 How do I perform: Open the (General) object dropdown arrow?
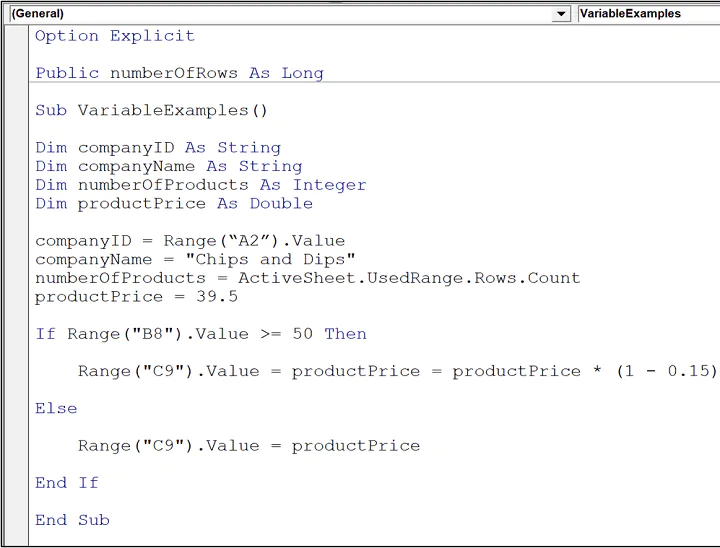[x=561, y=14]
